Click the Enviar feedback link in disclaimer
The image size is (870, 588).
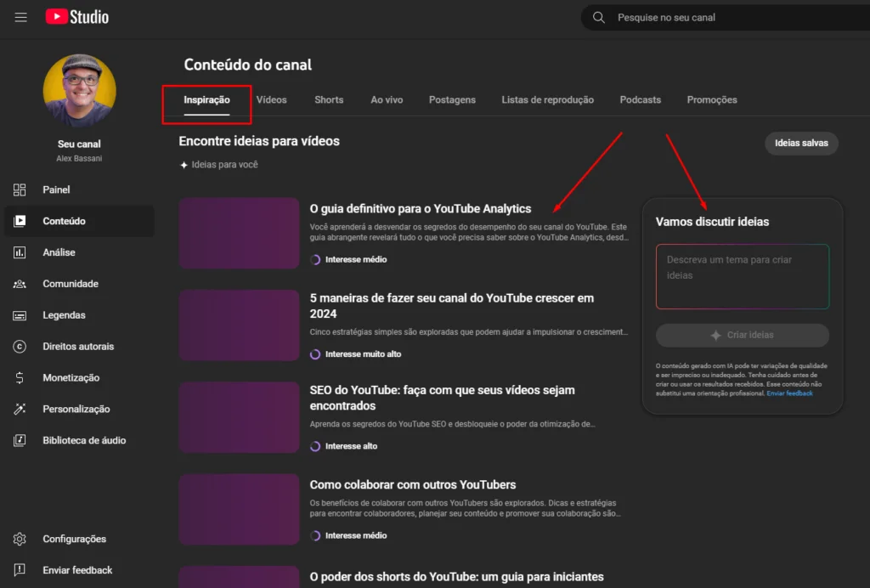click(x=789, y=393)
